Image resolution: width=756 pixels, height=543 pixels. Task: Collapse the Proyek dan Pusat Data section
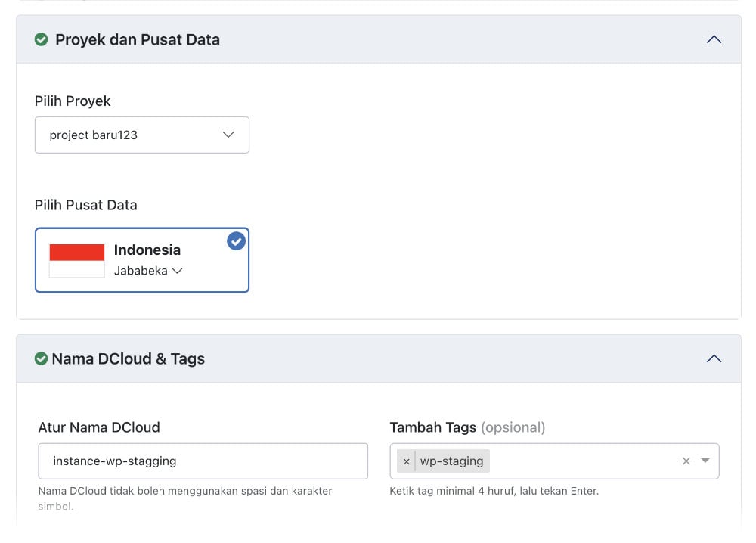pos(714,39)
